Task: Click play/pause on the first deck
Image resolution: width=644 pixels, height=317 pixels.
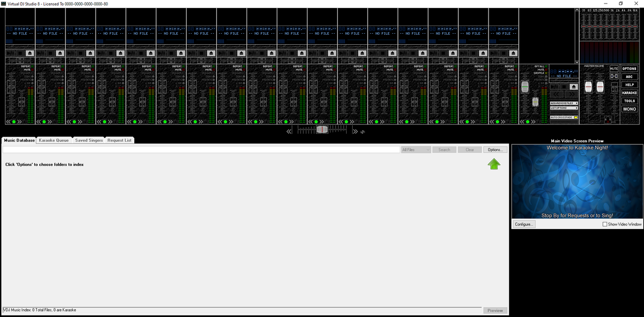Action: (10, 53)
